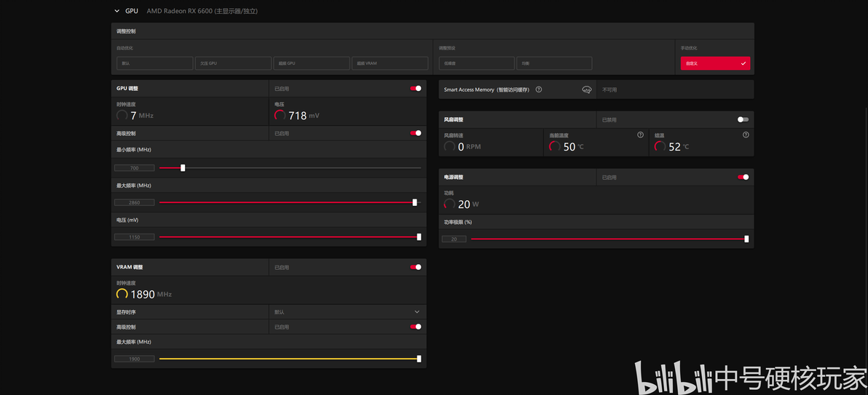Click the 电压 (mV) slider handle

click(419, 236)
